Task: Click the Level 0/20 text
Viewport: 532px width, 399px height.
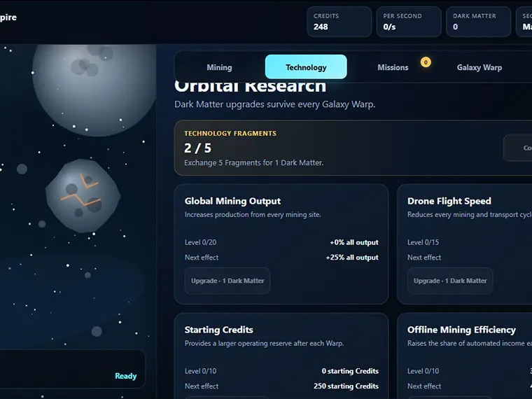Action: 200,242
